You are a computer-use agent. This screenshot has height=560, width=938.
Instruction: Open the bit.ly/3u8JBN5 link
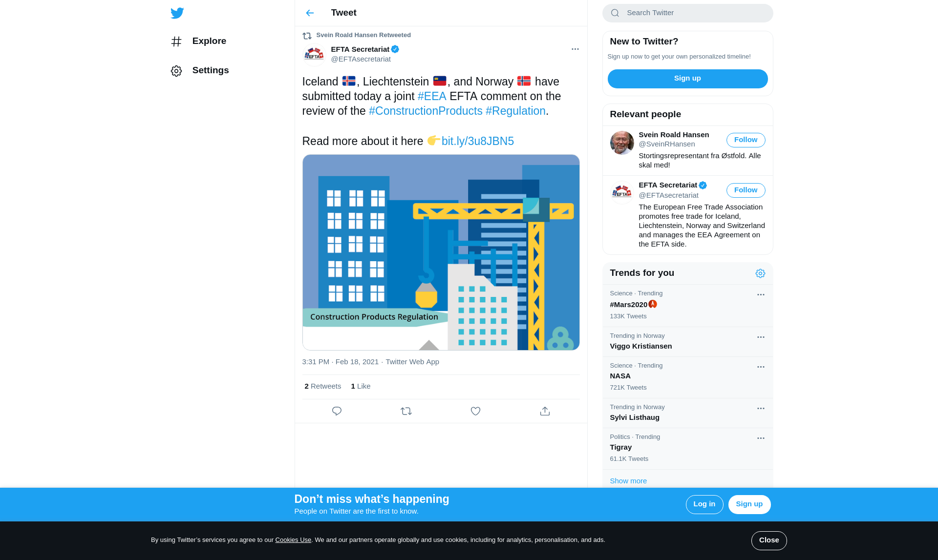477,141
